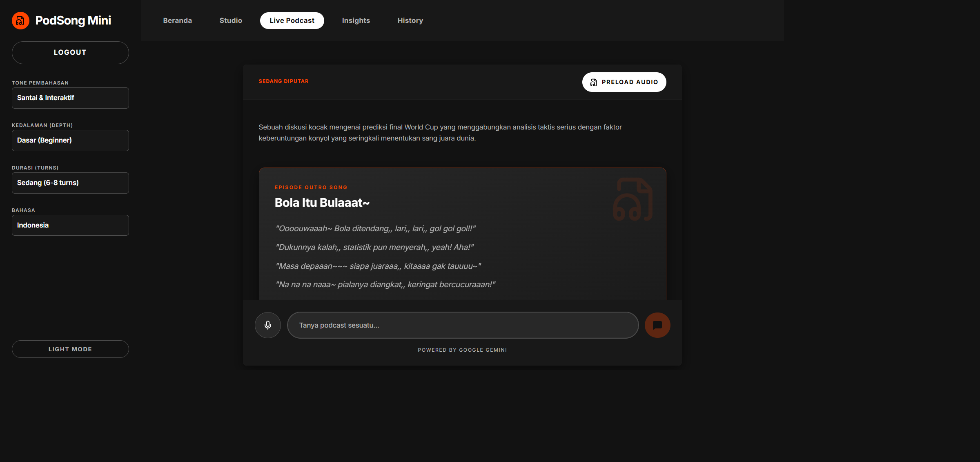Click the 'POWERED BY GOOGLE GEMINI' footer text
This screenshot has width=980, height=462.
462,350
